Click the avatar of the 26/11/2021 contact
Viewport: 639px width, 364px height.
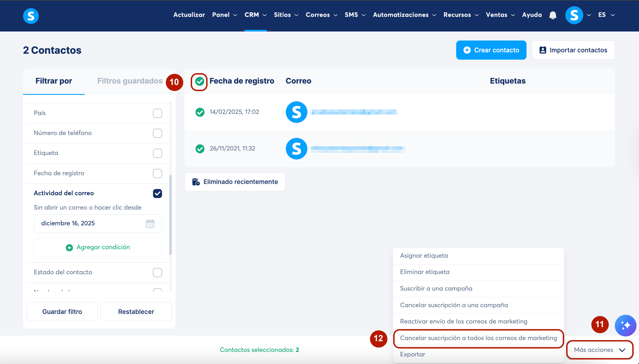coord(296,149)
